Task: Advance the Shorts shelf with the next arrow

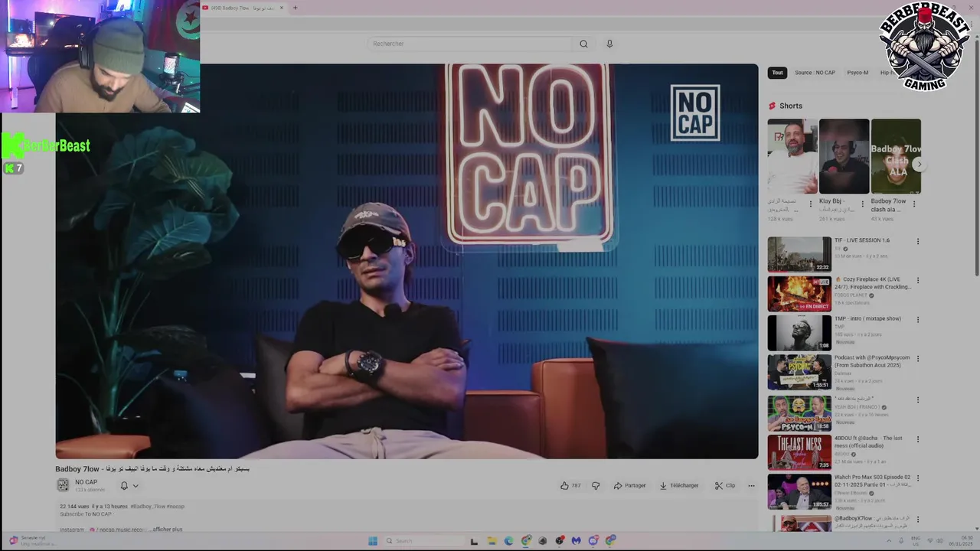Action: coord(919,165)
